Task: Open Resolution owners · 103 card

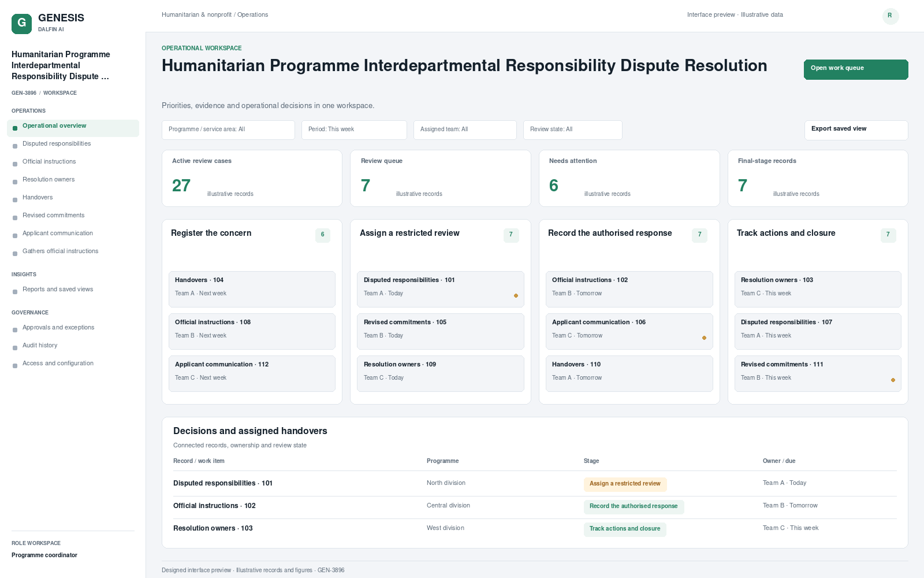Action: tap(818, 289)
